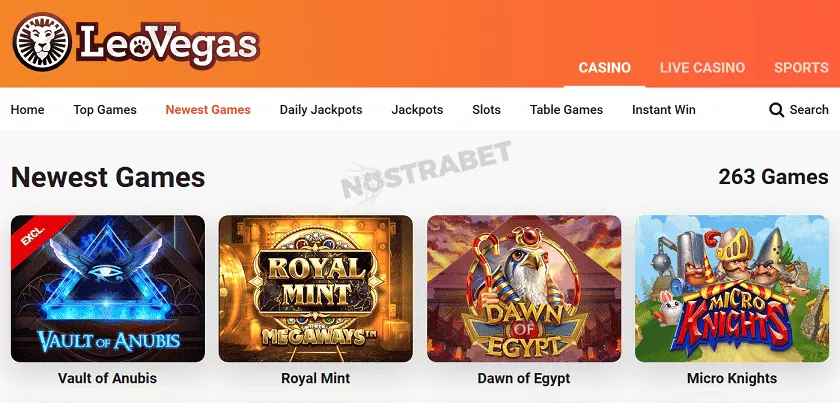840x403 pixels.
Task: Open the Dawn of Egypt game thumbnail
Action: tap(524, 288)
